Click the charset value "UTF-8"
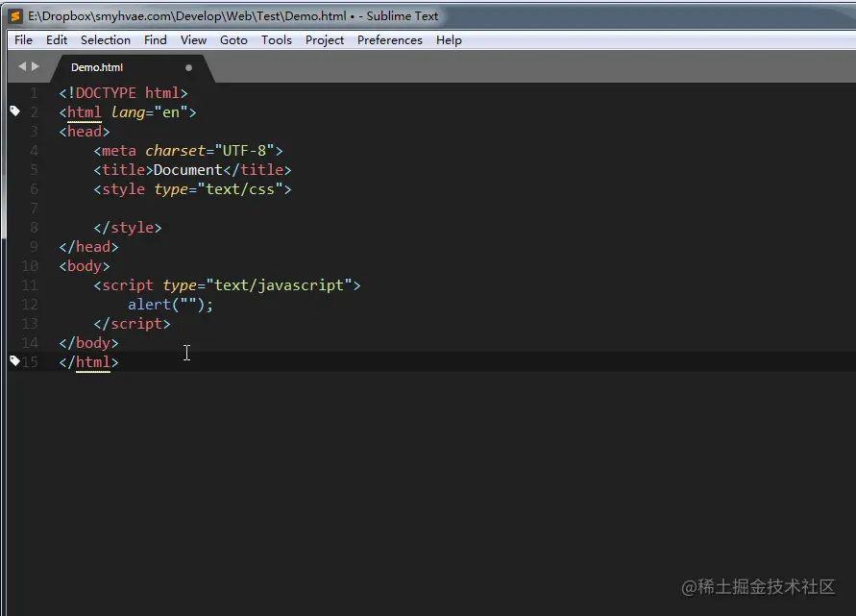 click(x=244, y=151)
